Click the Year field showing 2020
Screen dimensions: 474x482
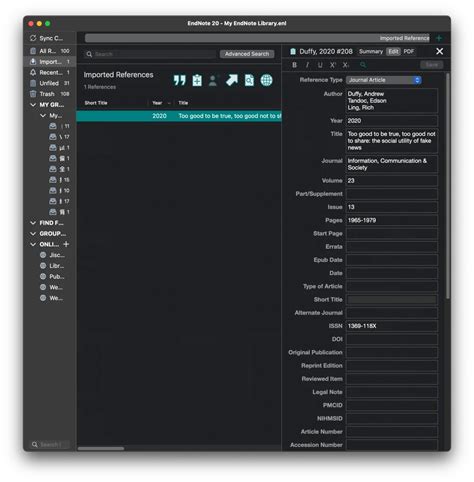coord(392,121)
